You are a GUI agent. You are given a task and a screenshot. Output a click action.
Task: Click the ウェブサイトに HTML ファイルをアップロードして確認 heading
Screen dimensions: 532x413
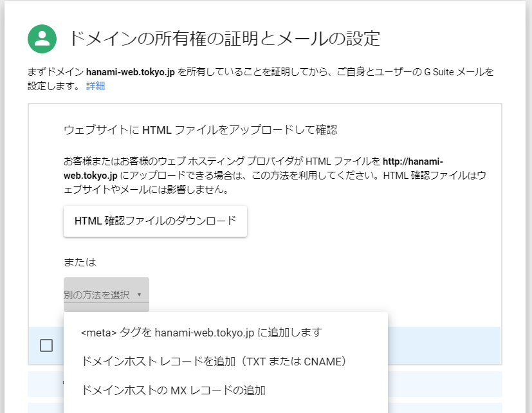[x=200, y=130]
